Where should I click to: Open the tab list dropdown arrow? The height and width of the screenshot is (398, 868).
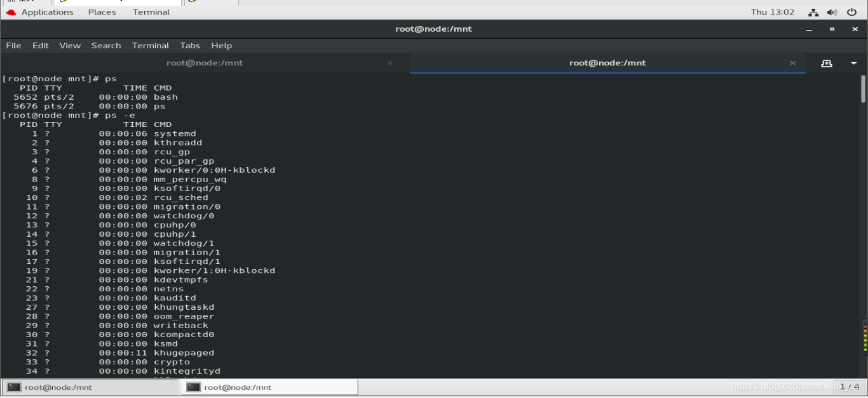tap(853, 63)
